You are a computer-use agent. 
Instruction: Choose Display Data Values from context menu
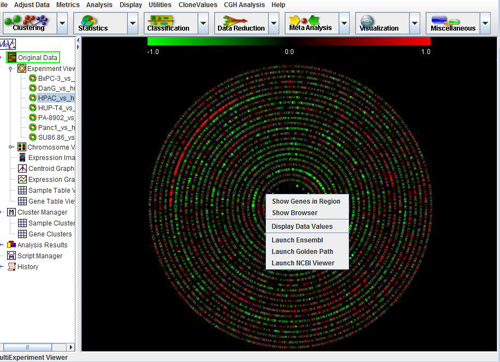[x=302, y=226]
